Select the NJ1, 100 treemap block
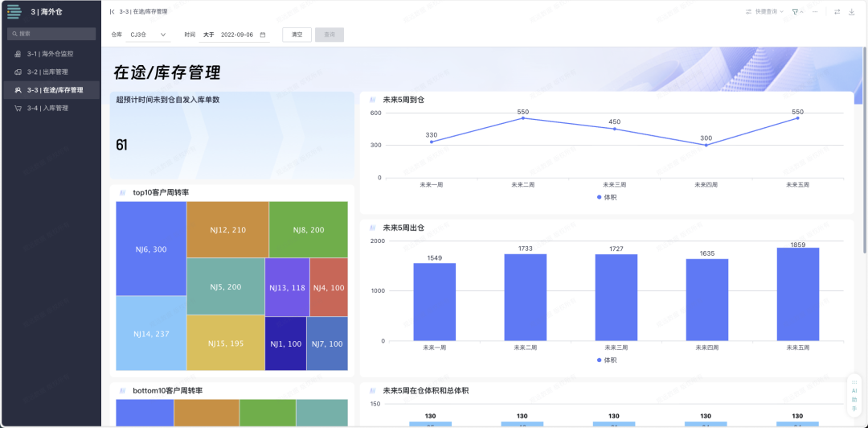The width and height of the screenshot is (868, 428). point(285,344)
